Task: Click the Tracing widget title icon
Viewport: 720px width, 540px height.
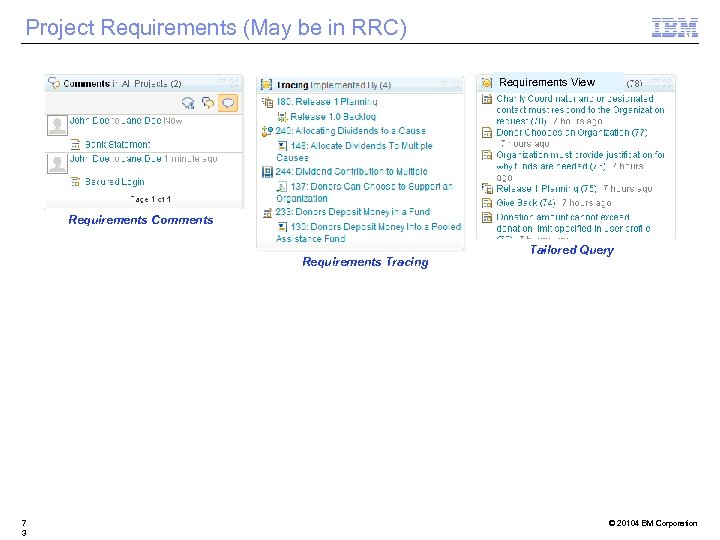Action: [266, 84]
